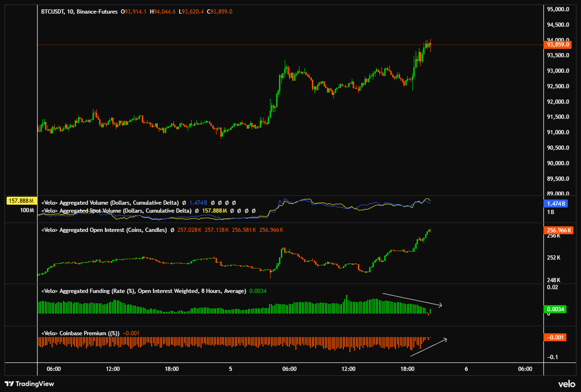Click the date 6 label on time axis
581x392 pixels.
[466, 369]
